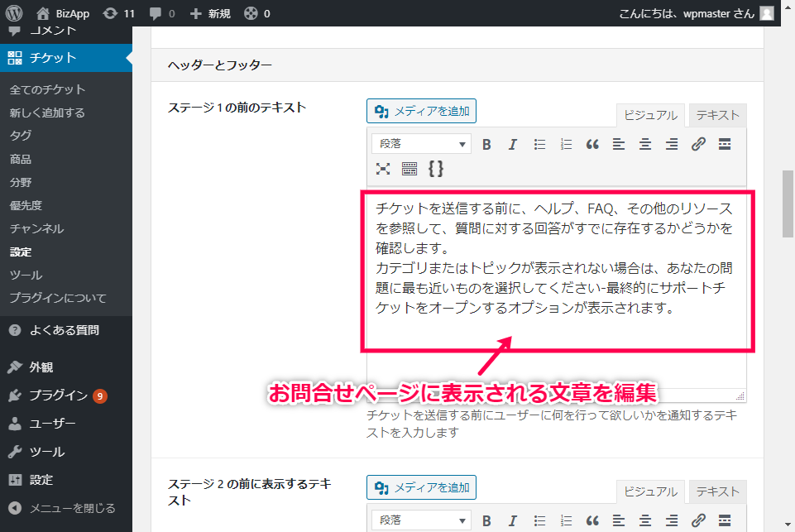Viewport: 795px width, 532px height.
Task: Toggle bold in Stage 2 editor
Action: [486, 521]
